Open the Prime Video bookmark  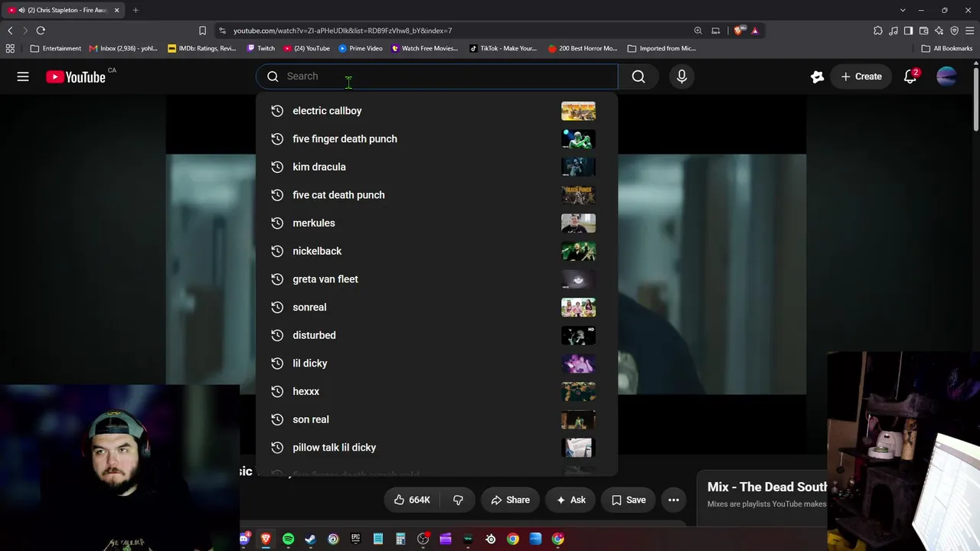(x=360, y=48)
